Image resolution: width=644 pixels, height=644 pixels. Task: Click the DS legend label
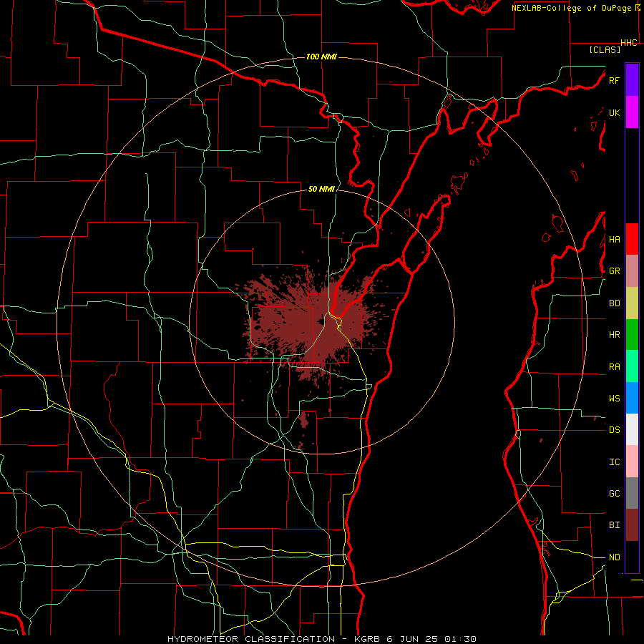pyautogui.click(x=614, y=430)
